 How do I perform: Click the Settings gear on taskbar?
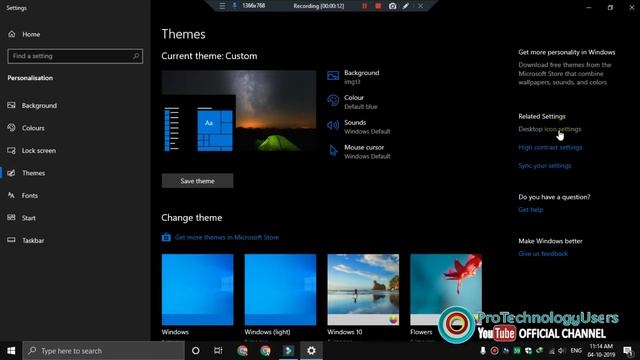pos(311,351)
